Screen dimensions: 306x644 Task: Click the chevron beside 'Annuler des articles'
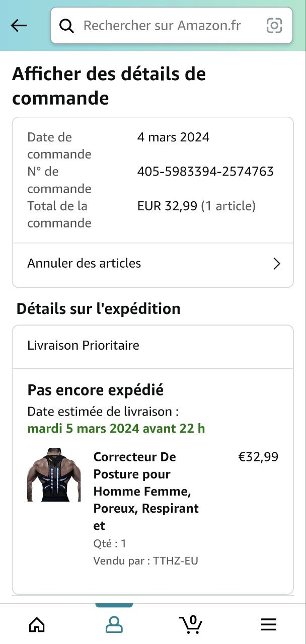(276, 264)
